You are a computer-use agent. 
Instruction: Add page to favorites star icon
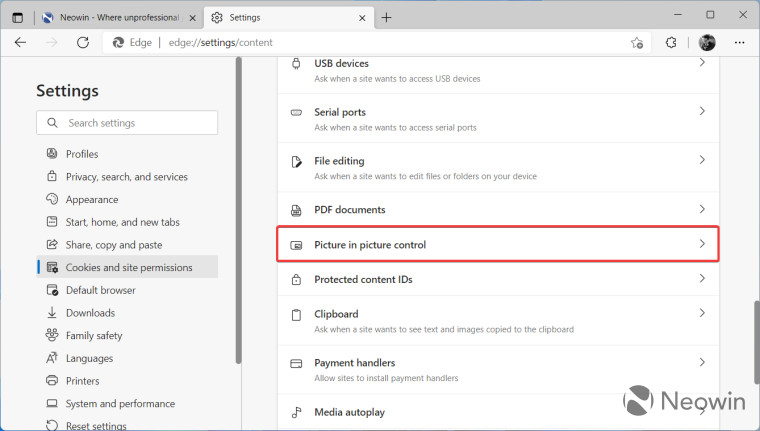(x=637, y=43)
